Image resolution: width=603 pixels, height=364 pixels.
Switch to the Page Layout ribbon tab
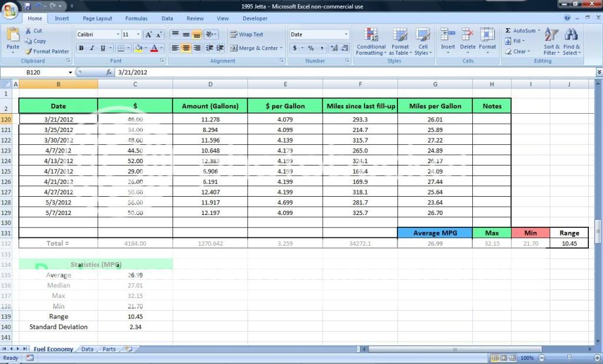[x=97, y=19]
